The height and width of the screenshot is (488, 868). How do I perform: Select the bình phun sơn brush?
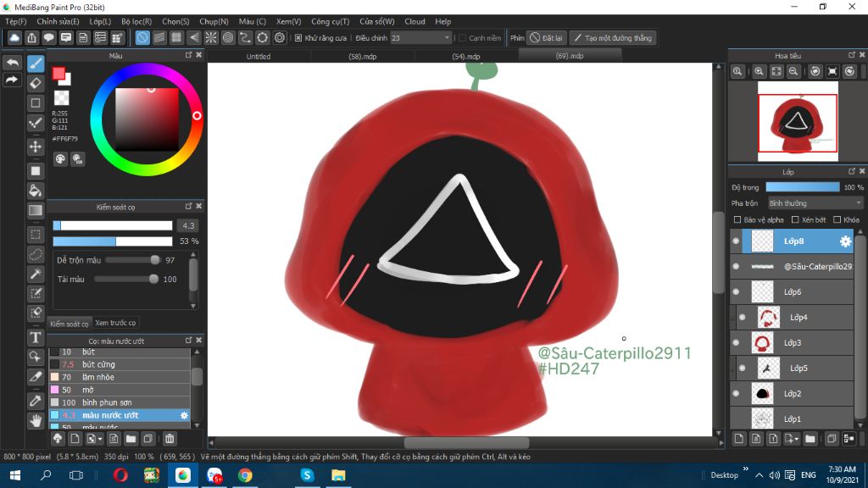click(x=120, y=402)
